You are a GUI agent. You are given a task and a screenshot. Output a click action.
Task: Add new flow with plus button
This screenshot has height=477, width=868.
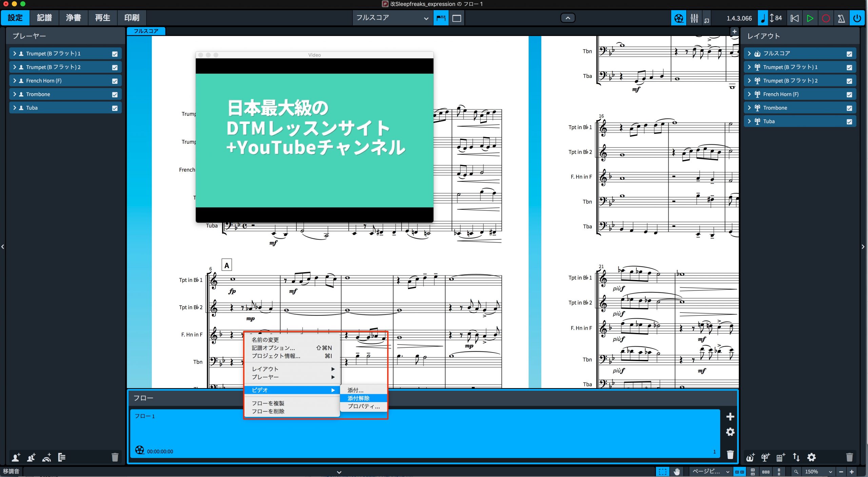pos(730,417)
